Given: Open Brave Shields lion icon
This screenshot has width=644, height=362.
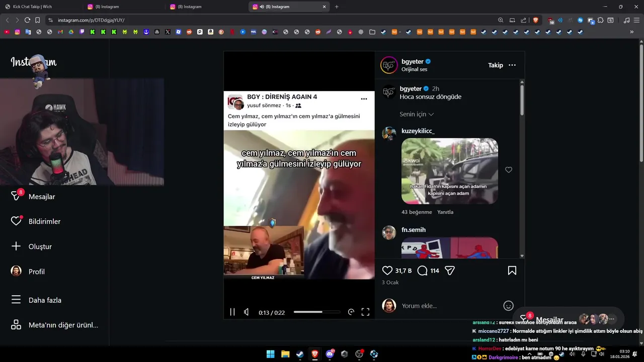Looking at the screenshot, I should coord(536,20).
